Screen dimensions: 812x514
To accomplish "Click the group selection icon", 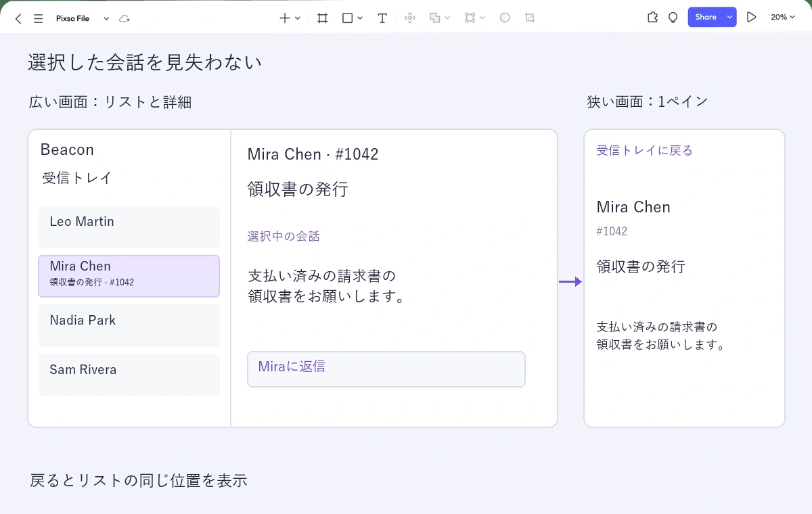I will (470, 18).
